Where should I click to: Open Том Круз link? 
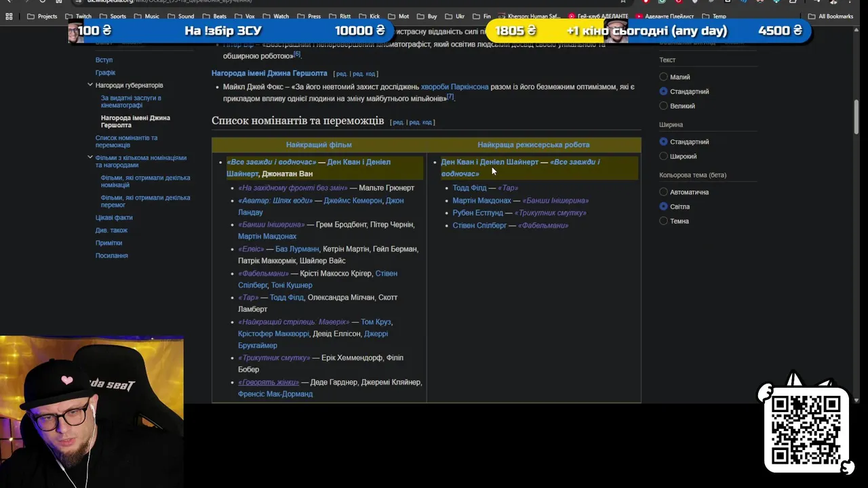[x=376, y=322]
